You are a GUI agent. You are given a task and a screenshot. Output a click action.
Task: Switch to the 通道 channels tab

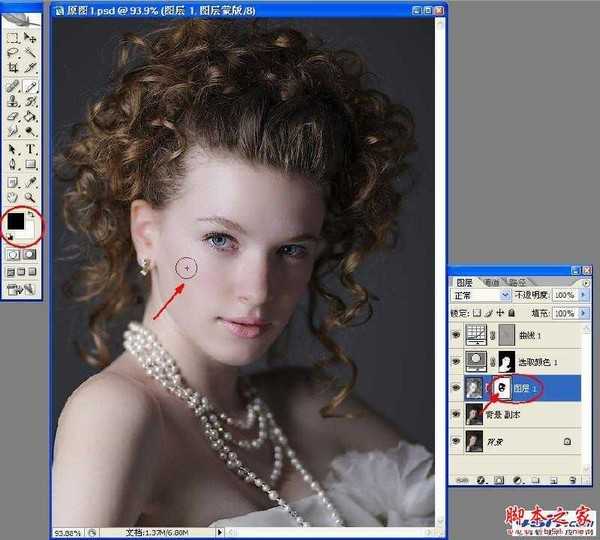(x=495, y=282)
